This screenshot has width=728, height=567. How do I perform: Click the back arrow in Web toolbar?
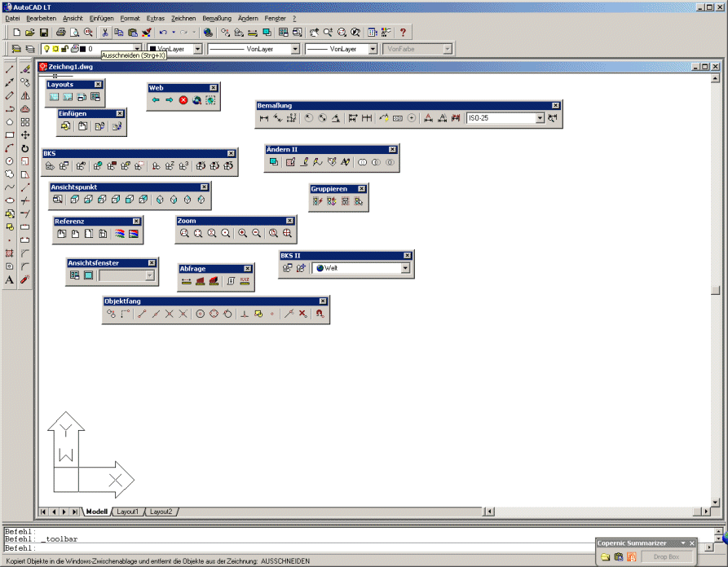156,100
